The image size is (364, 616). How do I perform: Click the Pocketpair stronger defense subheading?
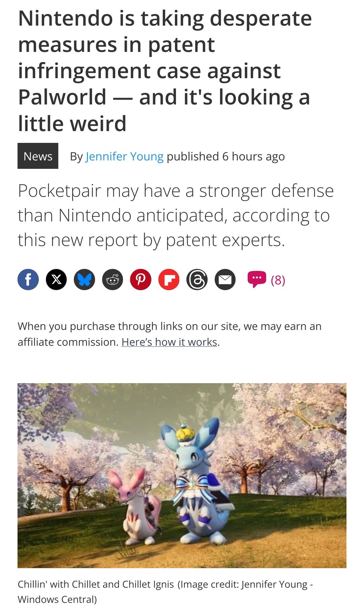(176, 215)
